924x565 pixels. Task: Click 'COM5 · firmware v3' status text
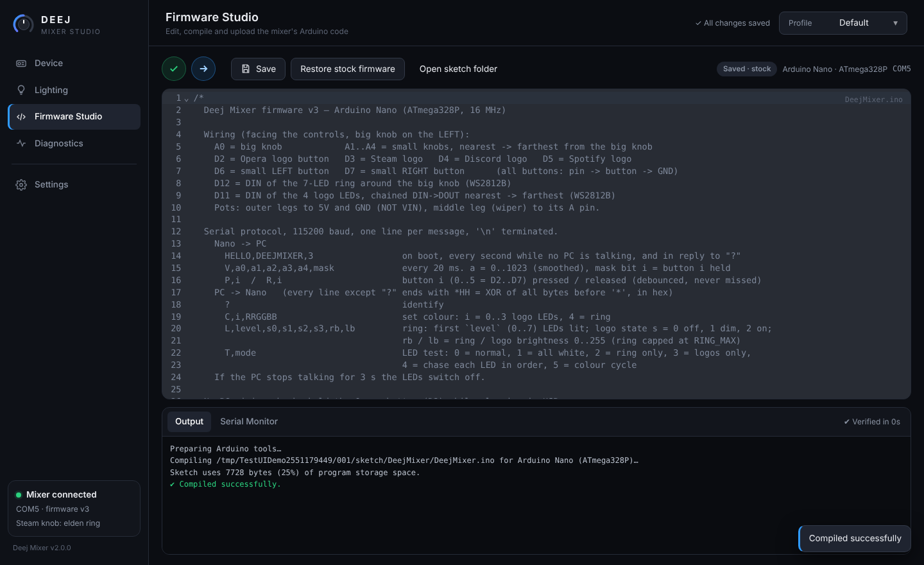click(53, 509)
